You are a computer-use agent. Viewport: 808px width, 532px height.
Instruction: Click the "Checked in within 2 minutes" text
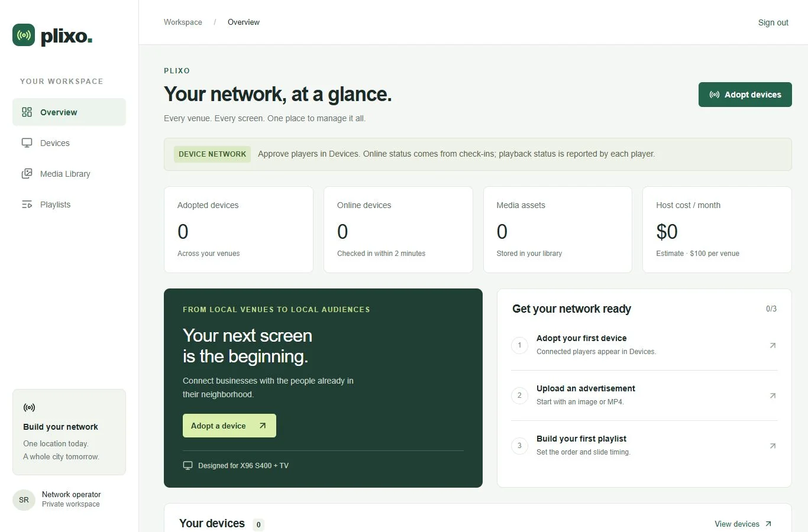click(x=381, y=254)
